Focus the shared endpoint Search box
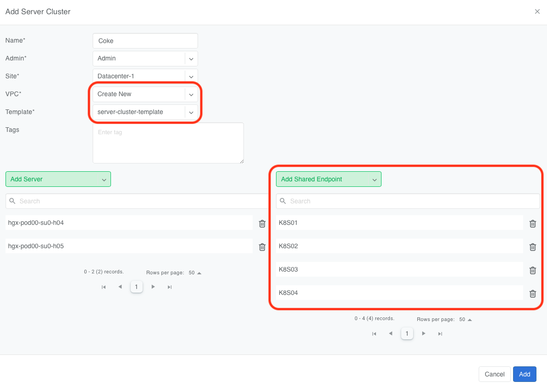Screen dimensions: 547x392 pos(408,201)
